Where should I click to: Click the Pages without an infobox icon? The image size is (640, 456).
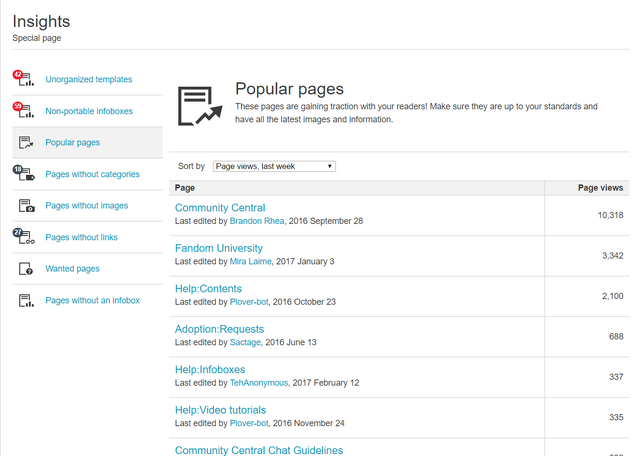pyautogui.click(x=27, y=300)
